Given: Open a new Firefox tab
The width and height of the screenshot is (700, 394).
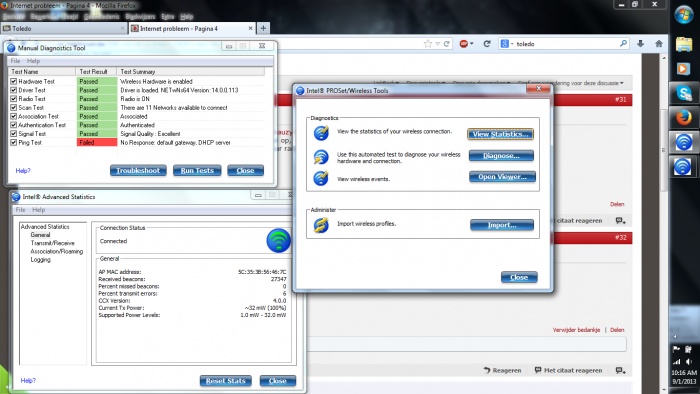Looking at the screenshot, I should 263,28.
